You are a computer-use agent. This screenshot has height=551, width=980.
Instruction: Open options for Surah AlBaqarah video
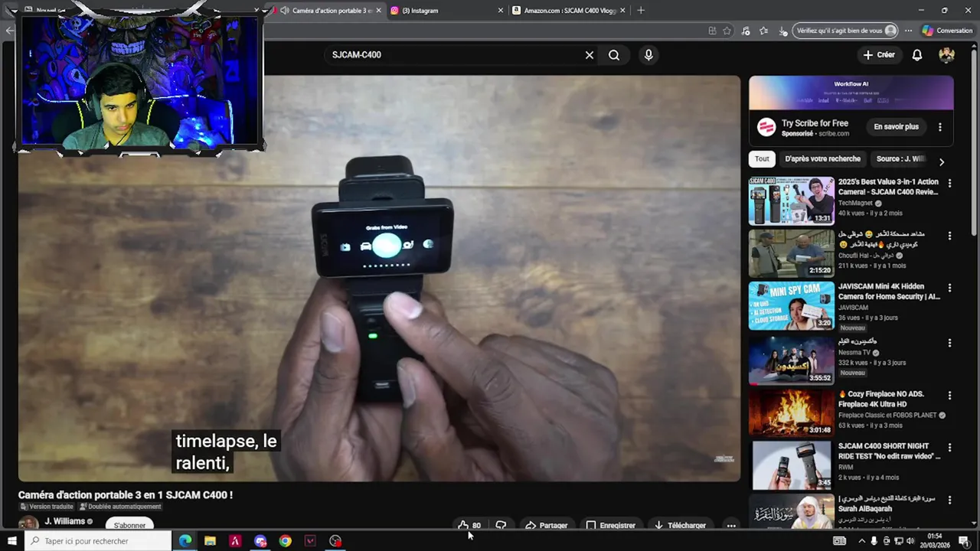pos(949,500)
